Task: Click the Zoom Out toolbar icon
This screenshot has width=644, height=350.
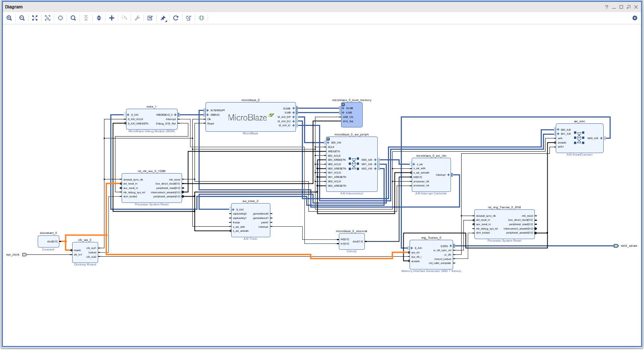Action: tap(22, 18)
